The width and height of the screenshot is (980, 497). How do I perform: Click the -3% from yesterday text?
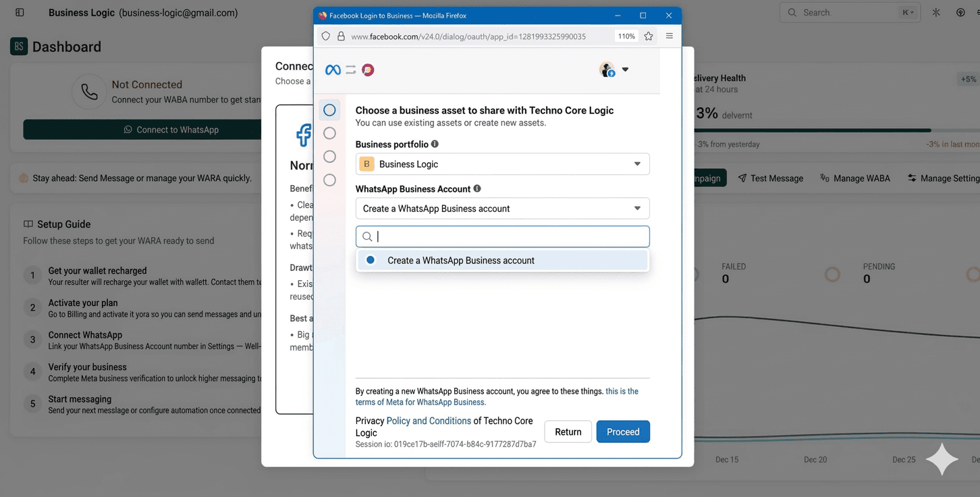(728, 145)
